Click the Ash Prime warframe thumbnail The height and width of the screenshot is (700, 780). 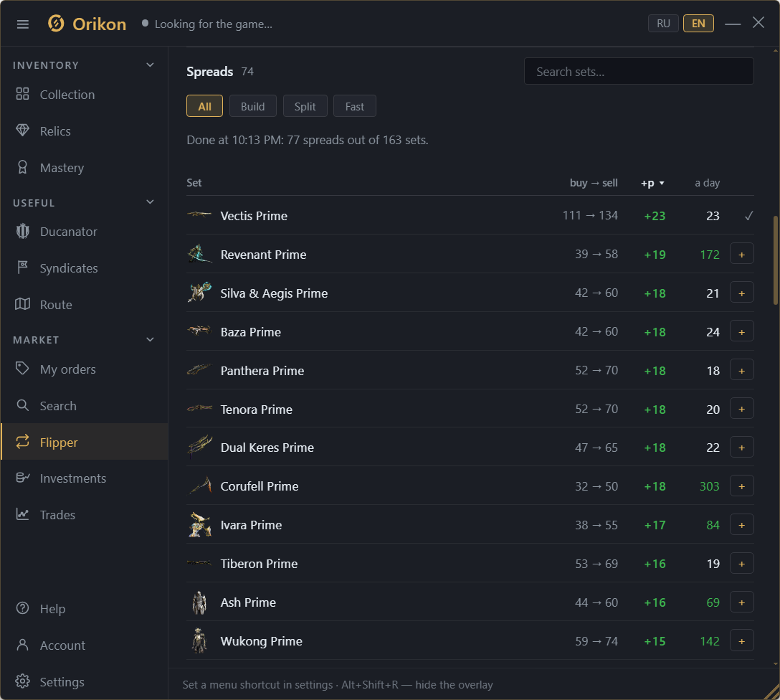pos(199,602)
